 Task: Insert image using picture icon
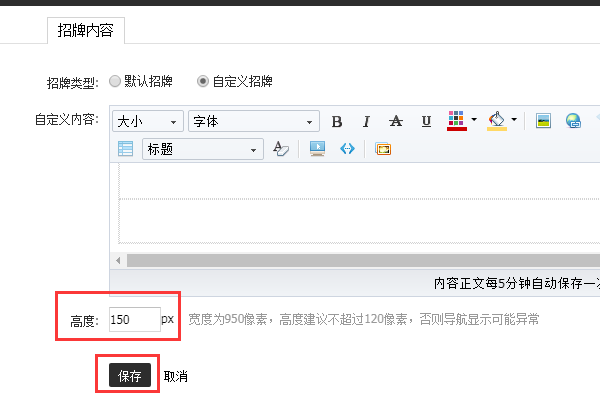click(543, 121)
